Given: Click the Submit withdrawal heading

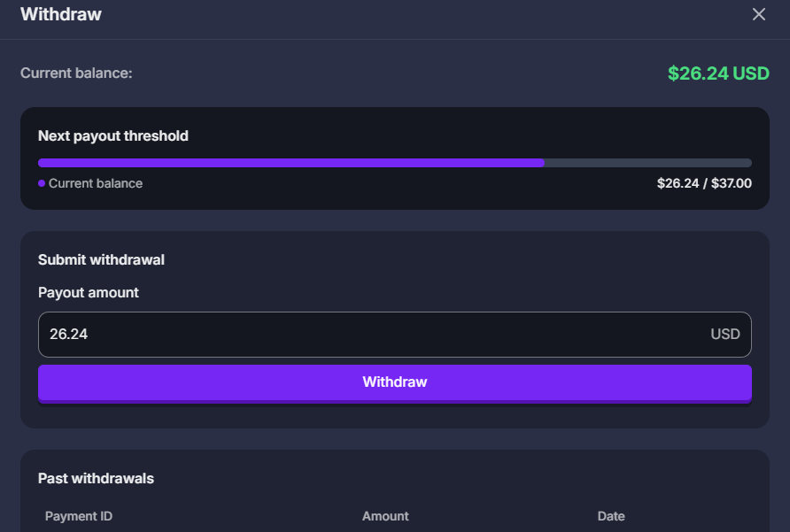Looking at the screenshot, I should (x=101, y=260).
